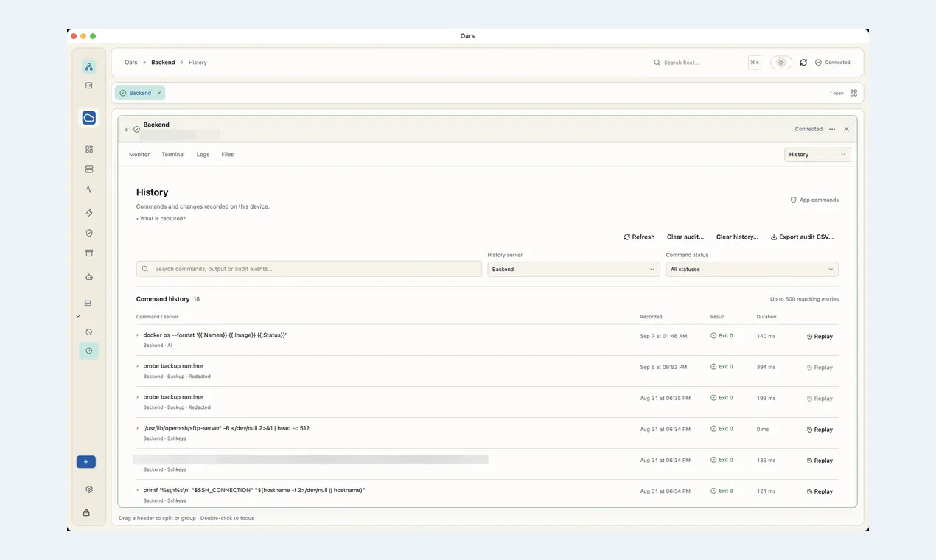The image size is (936, 560).
Task: Click the ⌘K shortcut badge
Action: (x=755, y=63)
